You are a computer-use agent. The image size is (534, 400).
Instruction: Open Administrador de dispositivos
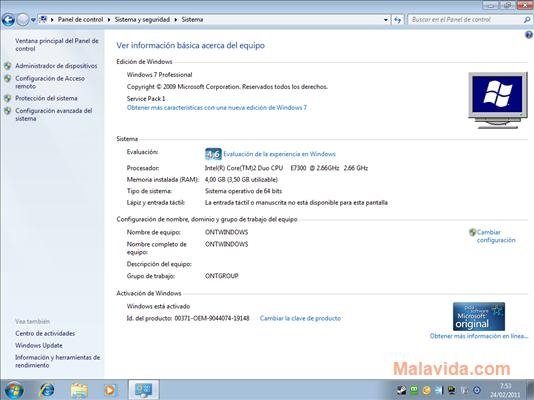tap(56, 66)
